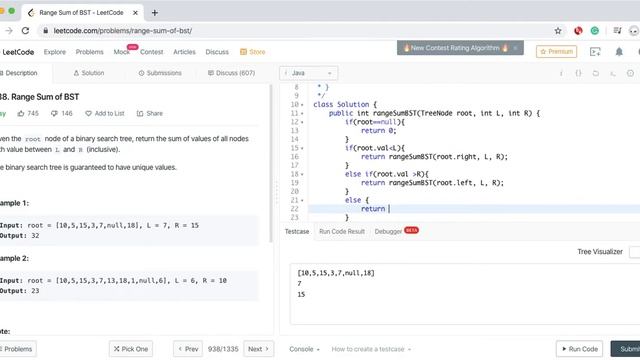Open the Mock menu item
The width and height of the screenshot is (640, 360).
[x=122, y=52]
